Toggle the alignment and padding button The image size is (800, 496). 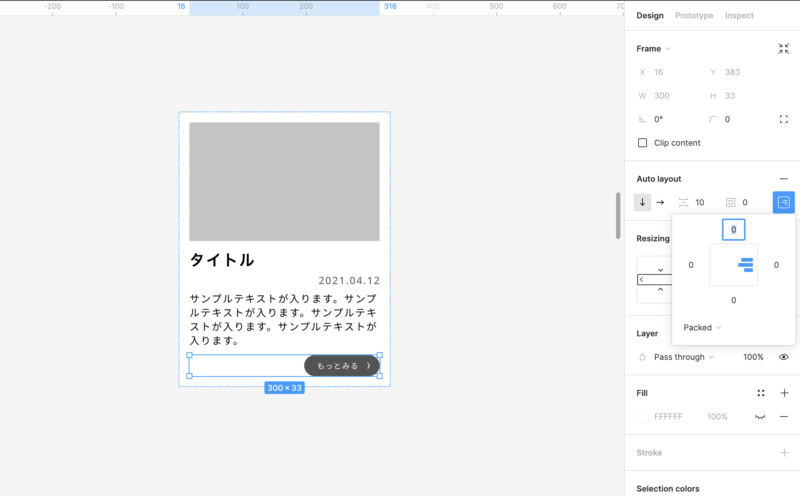[x=783, y=202]
